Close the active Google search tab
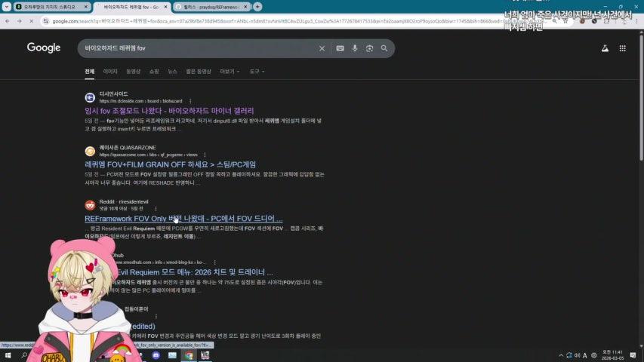The height and width of the screenshot is (362, 644). point(166,7)
